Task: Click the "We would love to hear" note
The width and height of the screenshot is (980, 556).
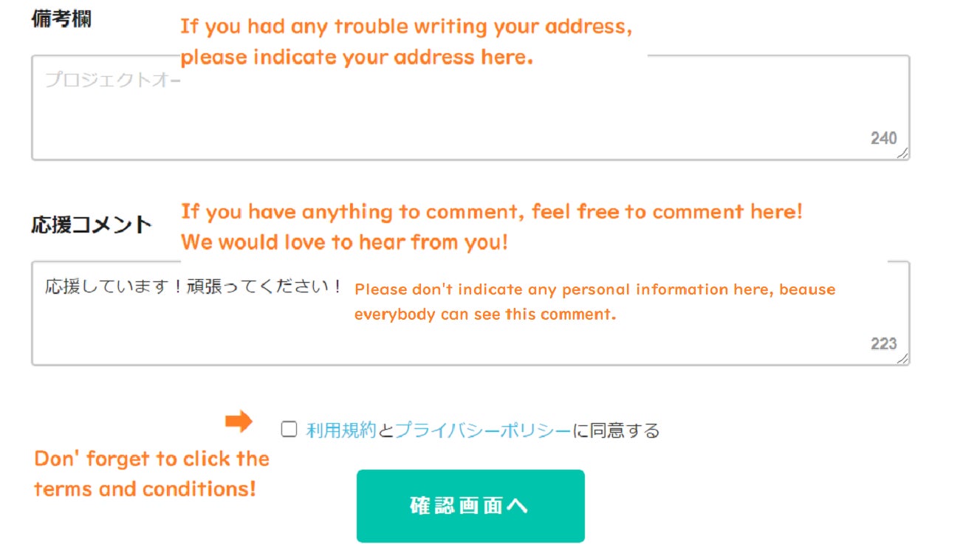Action: coord(345,241)
